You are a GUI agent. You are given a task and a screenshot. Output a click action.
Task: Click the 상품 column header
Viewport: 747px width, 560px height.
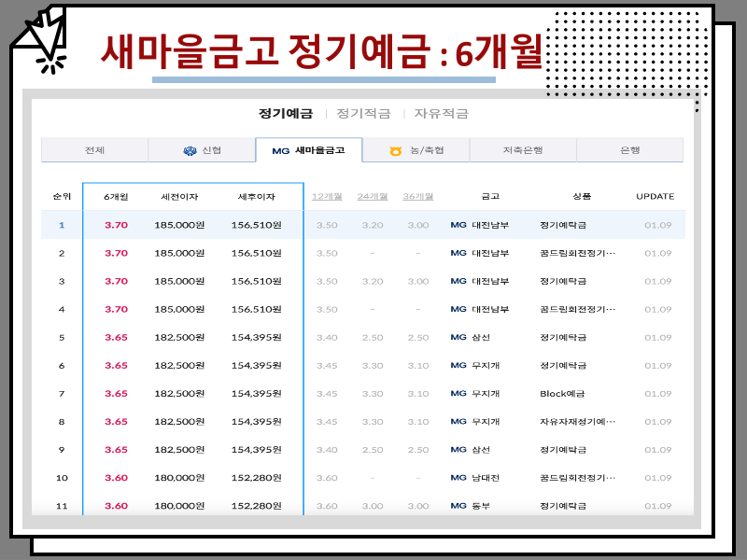click(x=582, y=196)
